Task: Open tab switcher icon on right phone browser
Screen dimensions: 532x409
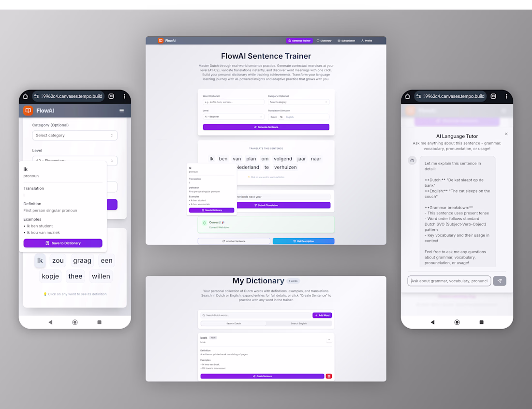Action: point(493,96)
